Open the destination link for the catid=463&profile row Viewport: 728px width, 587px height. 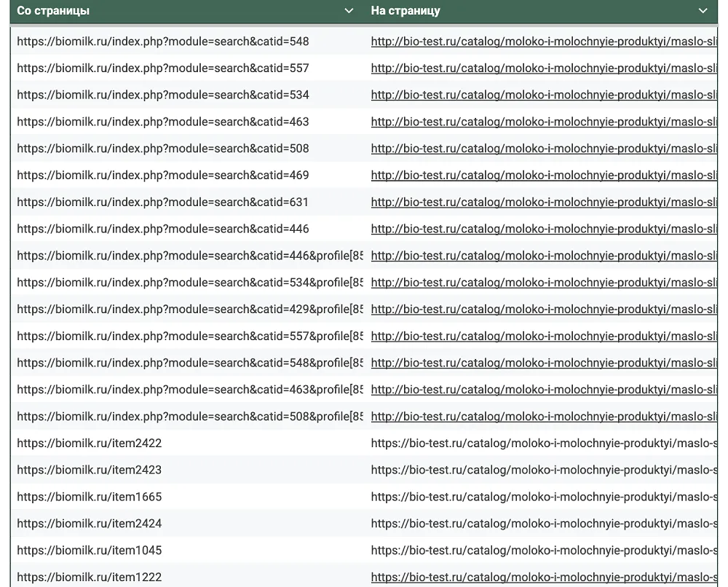543,390
